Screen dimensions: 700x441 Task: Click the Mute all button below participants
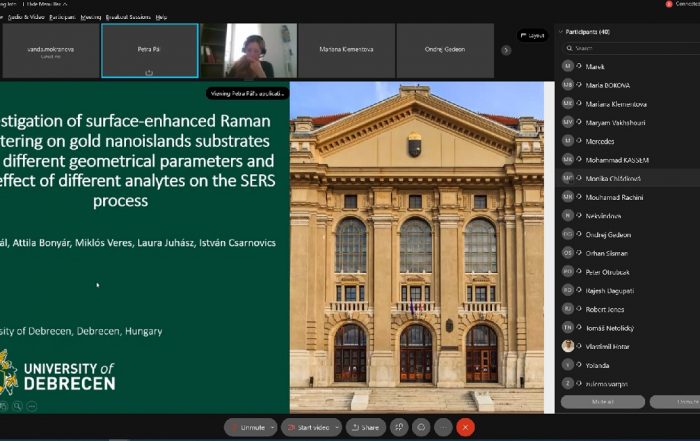(603, 402)
